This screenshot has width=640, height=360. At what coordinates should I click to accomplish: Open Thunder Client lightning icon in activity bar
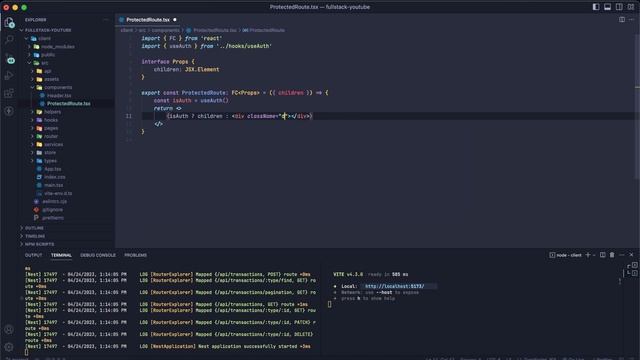tap(9, 111)
